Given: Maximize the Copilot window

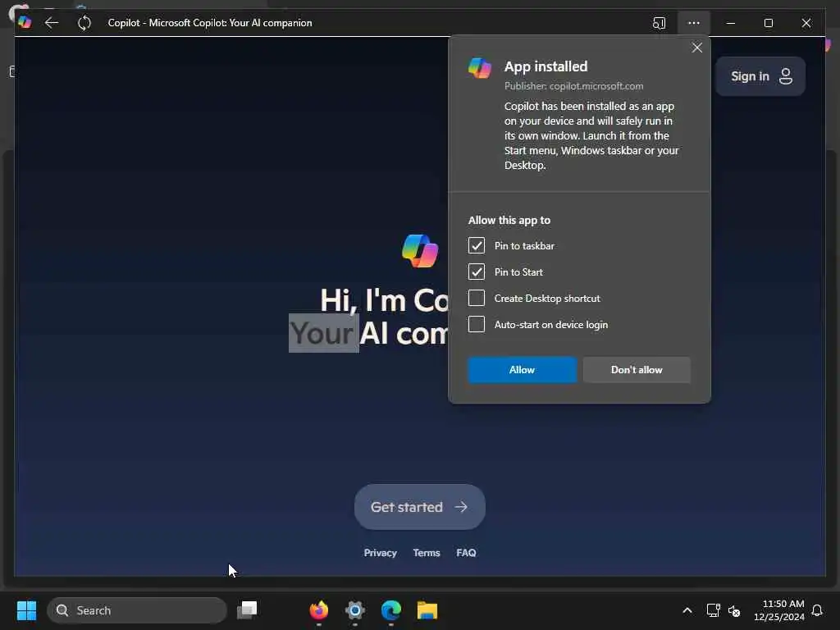Looking at the screenshot, I should click(x=768, y=23).
